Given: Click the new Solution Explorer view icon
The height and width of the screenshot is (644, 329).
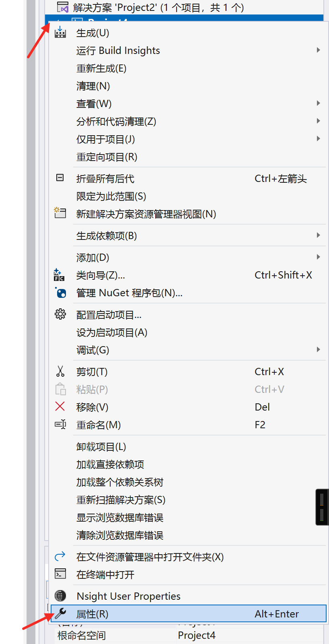Looking at the screenshot, I should [x=60, y=213].
